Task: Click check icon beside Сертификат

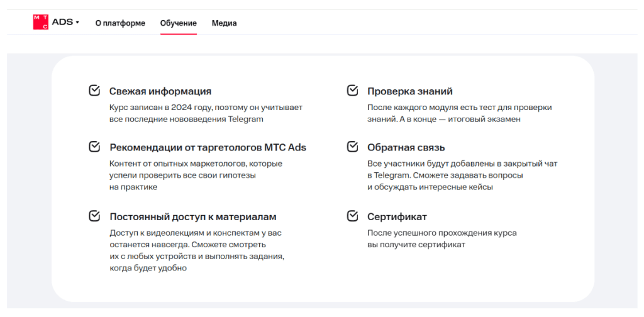Action: click(x=352, y=216)
